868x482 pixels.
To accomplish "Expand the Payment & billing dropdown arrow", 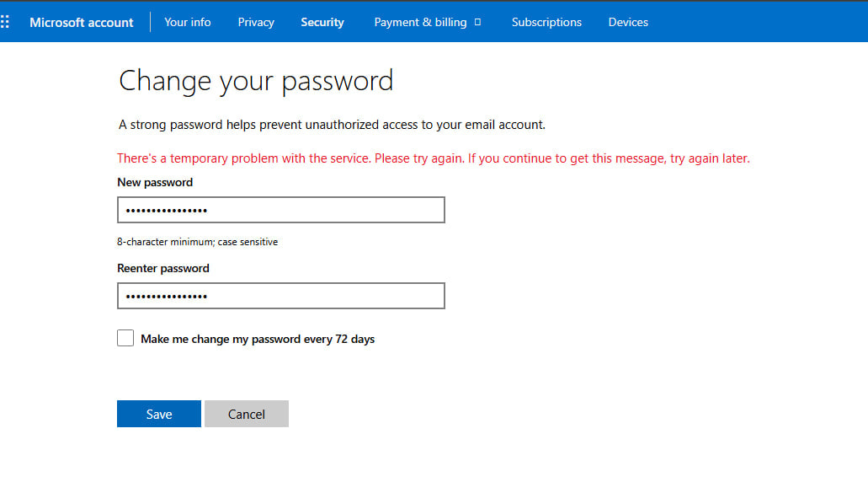I will (x=477, y=22).
